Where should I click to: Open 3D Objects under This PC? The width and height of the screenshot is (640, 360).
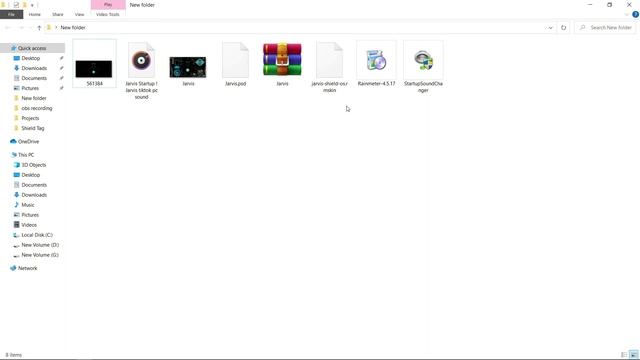[33, 165]
